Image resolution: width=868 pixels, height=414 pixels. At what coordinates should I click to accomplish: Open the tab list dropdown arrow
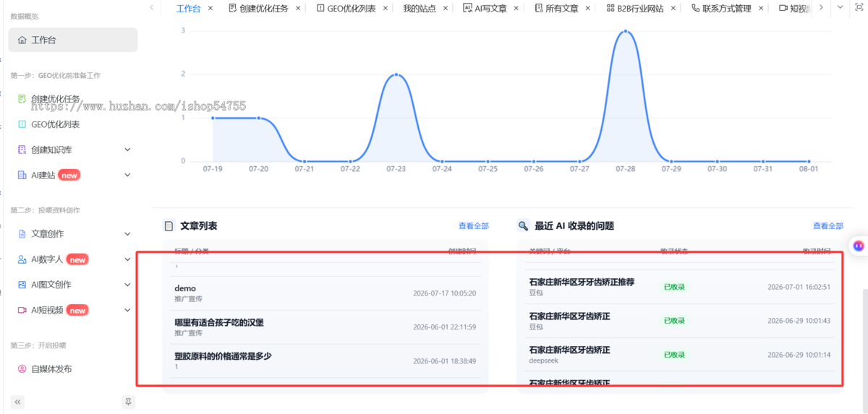840,7
